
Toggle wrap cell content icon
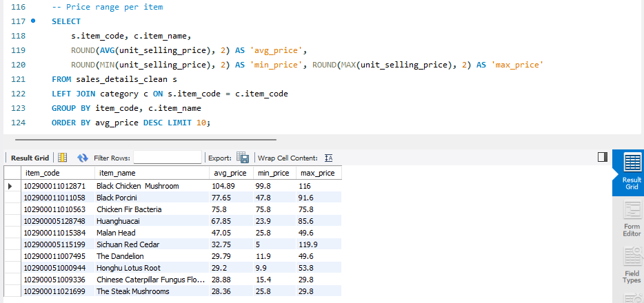(x=328, y=158)
